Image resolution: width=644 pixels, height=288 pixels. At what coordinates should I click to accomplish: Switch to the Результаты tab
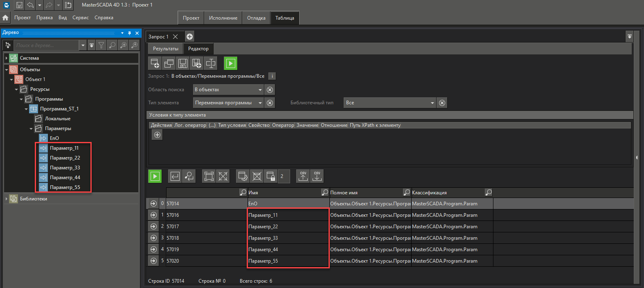click(165, 49)
